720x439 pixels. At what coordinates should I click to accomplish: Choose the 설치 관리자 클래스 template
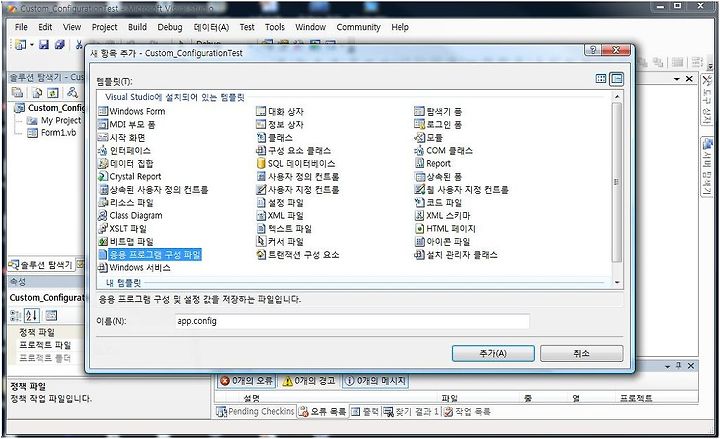click(456, 254)
